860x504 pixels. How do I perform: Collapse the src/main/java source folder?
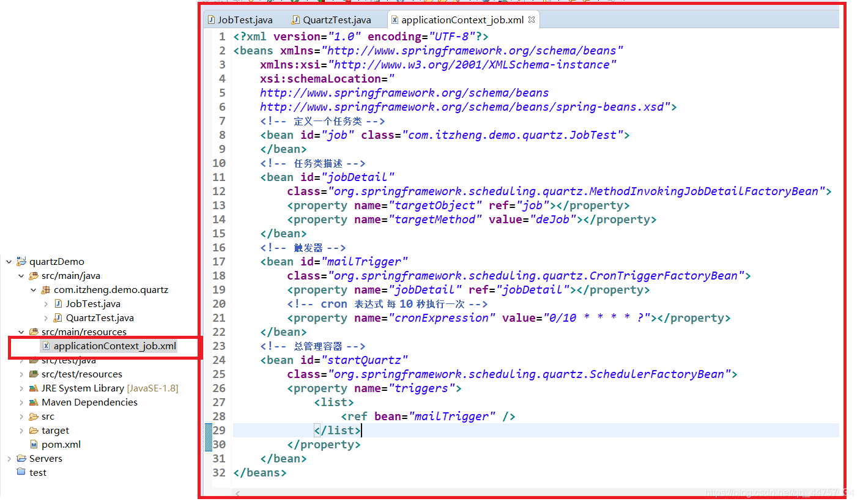coord(21,276)
